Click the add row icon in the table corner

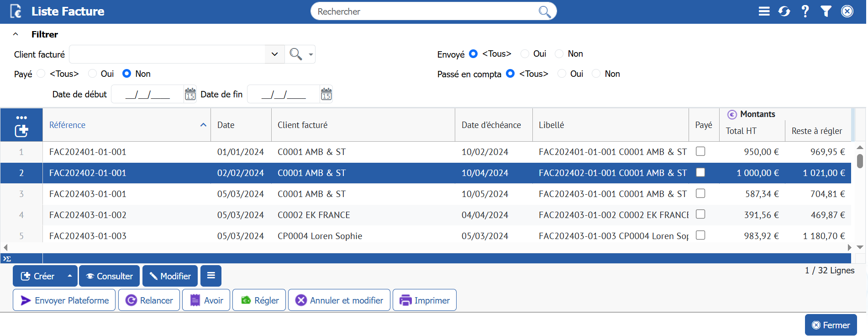click(x=21, y=131)
